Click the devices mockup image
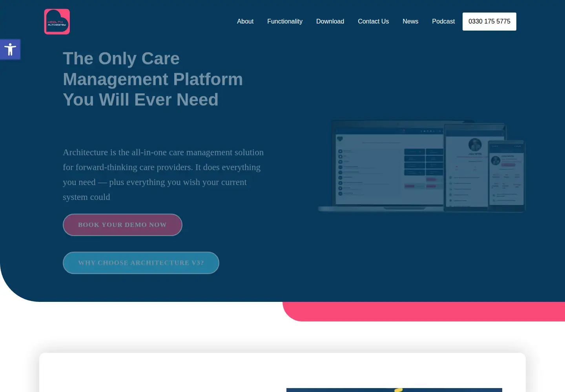This screenshot has height=392, width=565. [x=421, y=166]
